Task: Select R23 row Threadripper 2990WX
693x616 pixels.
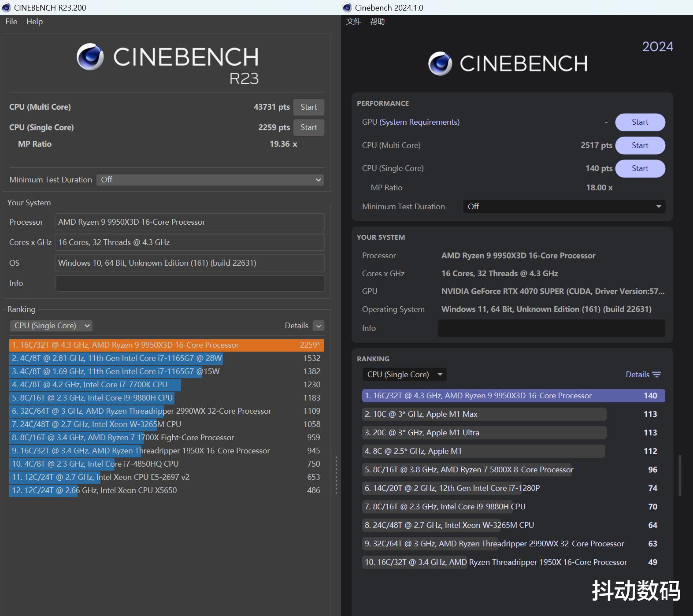Action: (x=167, y=411)
